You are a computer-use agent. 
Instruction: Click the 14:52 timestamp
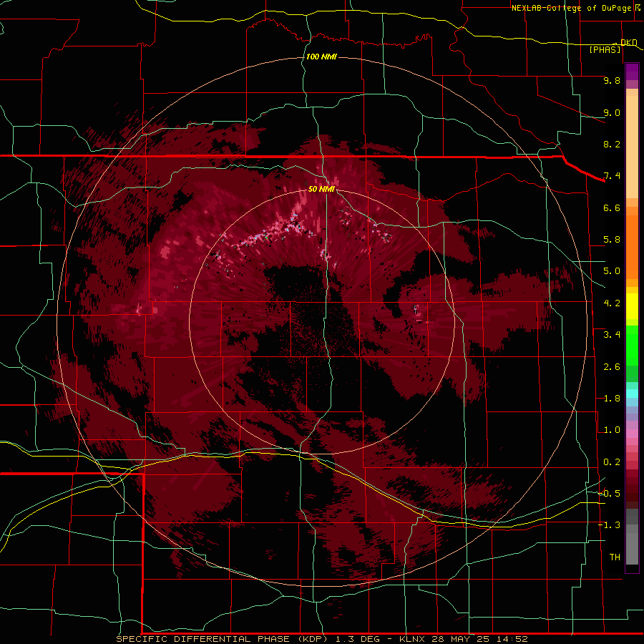pos(512,639)
